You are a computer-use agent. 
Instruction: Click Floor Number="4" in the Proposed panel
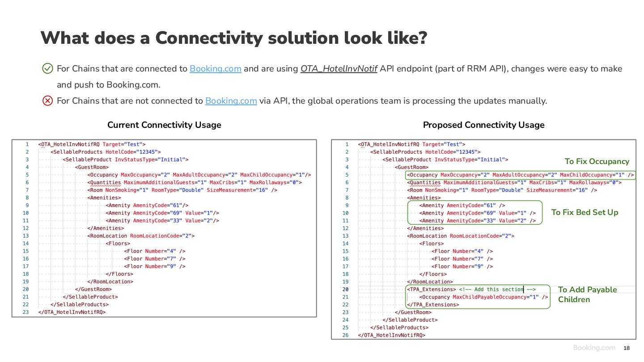pos(462,251)
